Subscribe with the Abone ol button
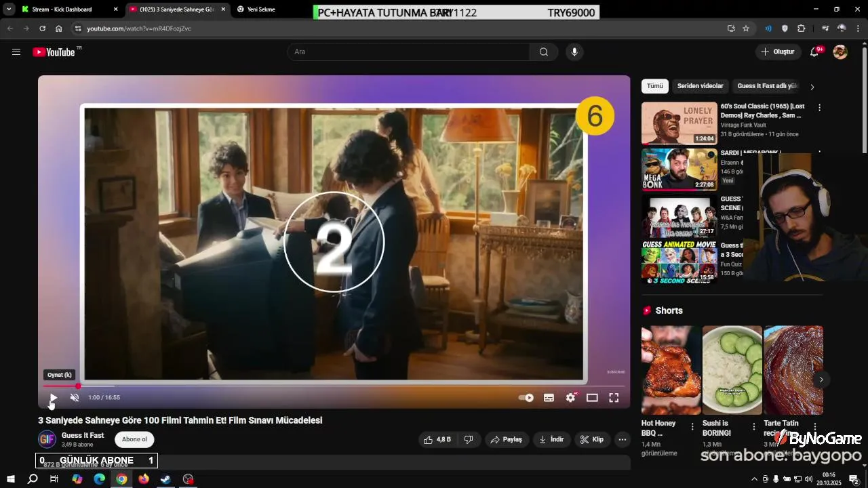This screenshot has width=868, height=488. [x=134, y=439]
